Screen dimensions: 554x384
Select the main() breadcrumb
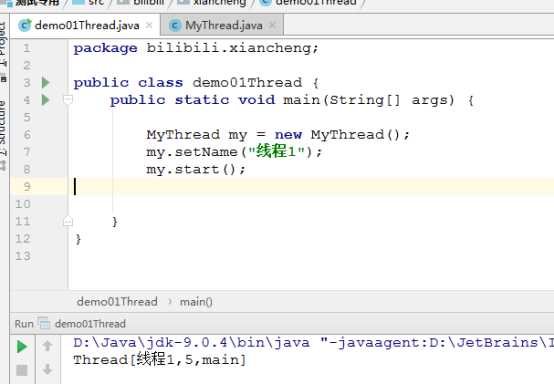[x=196, y=302]
